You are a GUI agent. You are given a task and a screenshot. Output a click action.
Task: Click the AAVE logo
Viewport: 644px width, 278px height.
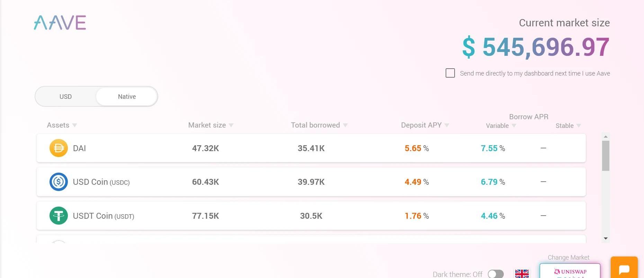[x=60, y=23]
